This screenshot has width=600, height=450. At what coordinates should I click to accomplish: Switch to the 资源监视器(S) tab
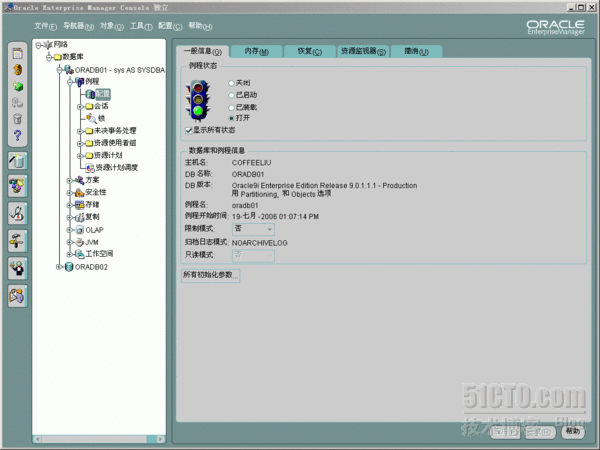(363, 51)
